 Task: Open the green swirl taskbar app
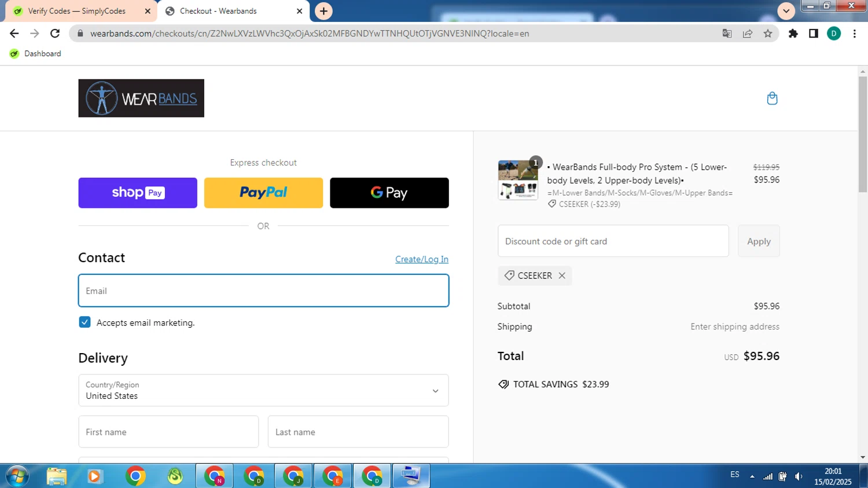pyautogui.click(x=175, y=476)
